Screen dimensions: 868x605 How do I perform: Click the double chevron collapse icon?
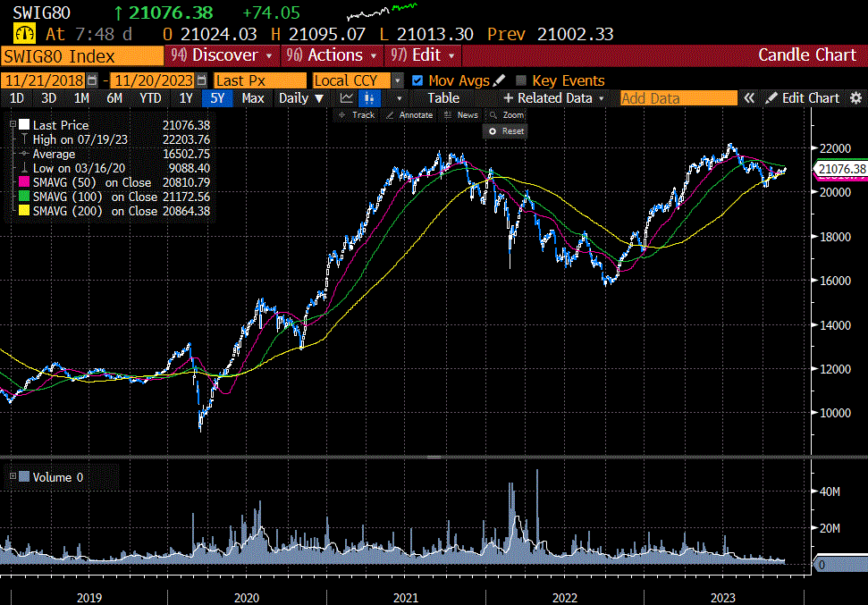749,98
